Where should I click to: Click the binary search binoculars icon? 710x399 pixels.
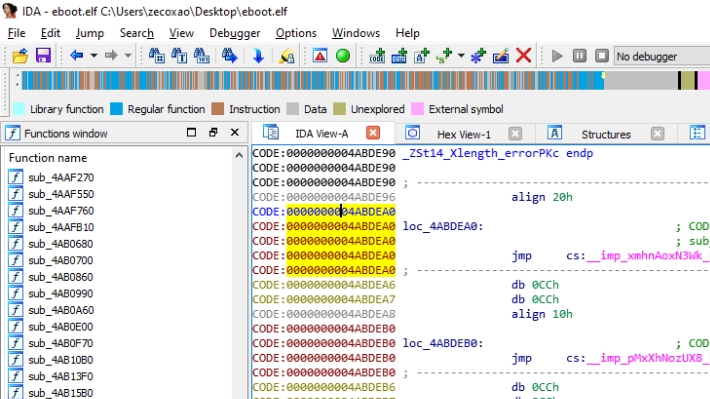point(157,56)
